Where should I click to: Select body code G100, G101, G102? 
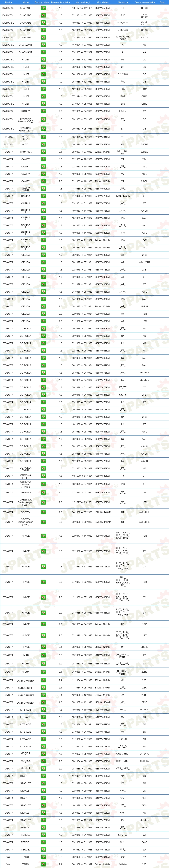point(123,38)
